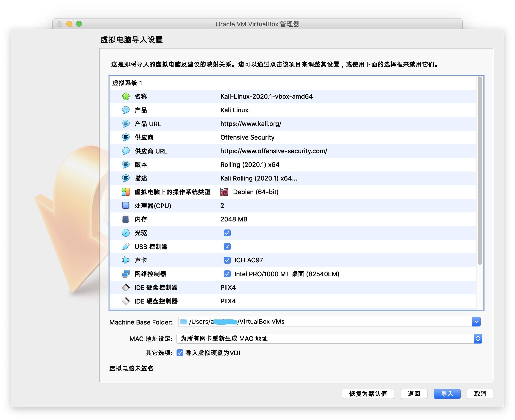
Task: Click the 导入 button
Action: (447, 394)
